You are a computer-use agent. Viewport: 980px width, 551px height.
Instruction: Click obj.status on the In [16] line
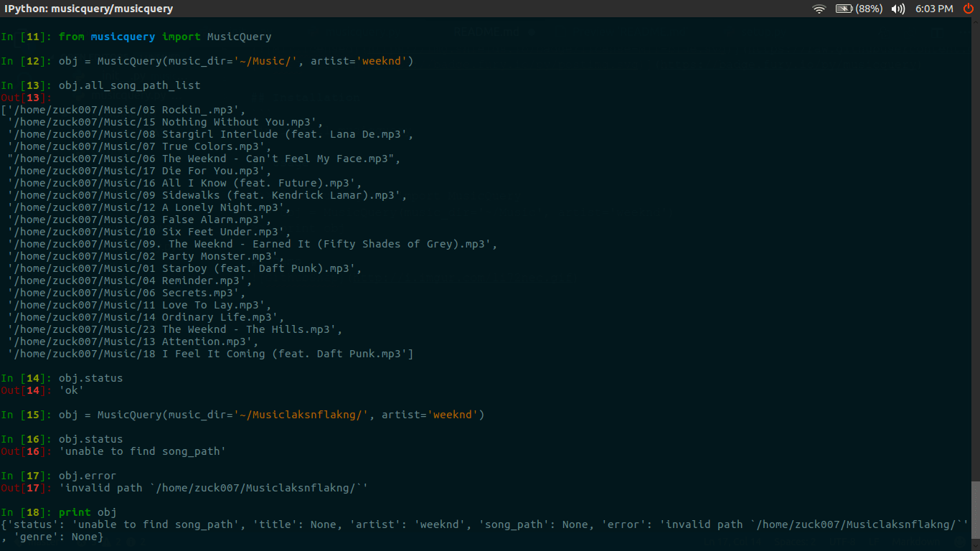click(x=91, y=439)
